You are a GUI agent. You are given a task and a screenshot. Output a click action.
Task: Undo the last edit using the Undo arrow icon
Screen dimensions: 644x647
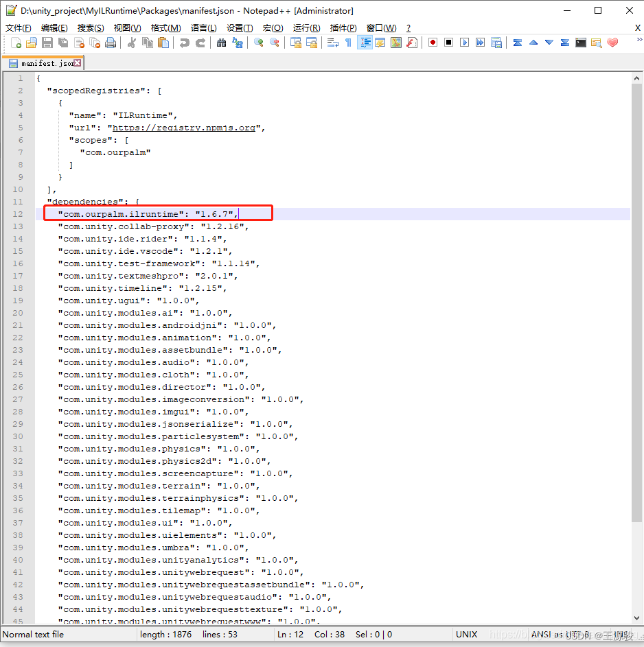[x=184, y=42]
